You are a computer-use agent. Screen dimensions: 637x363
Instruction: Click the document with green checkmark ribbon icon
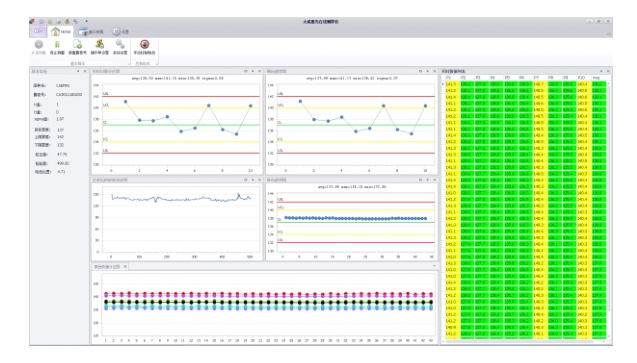tap(77, 45)
